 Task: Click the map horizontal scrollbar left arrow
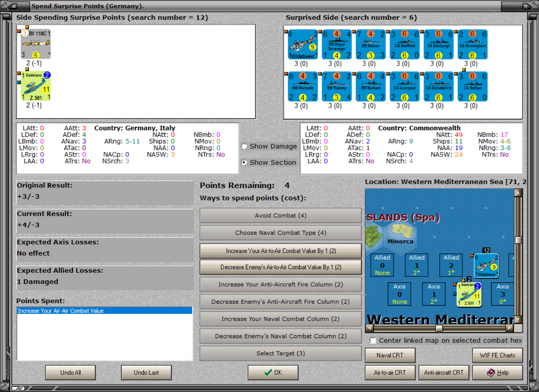(x=369, y=328)
